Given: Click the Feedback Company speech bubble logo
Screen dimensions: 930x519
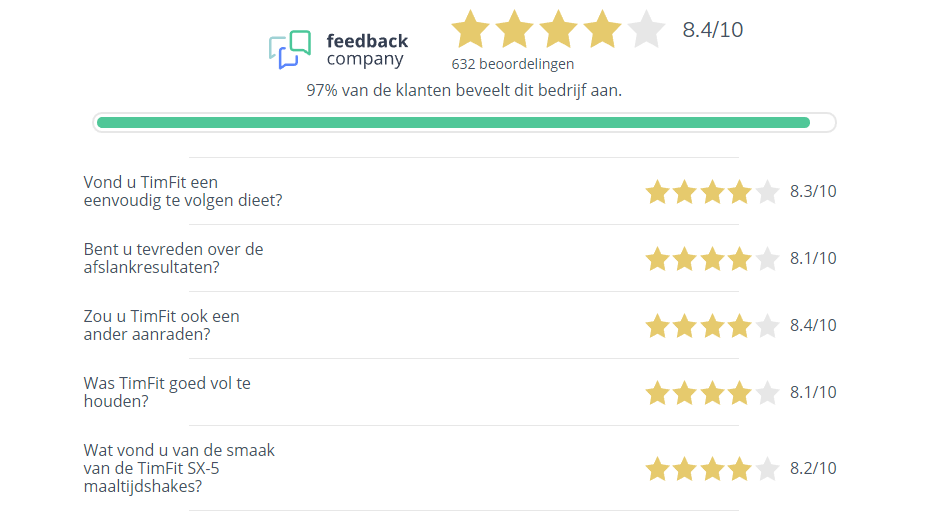Looking at the screenshot, I should click(x=289, y=50).
